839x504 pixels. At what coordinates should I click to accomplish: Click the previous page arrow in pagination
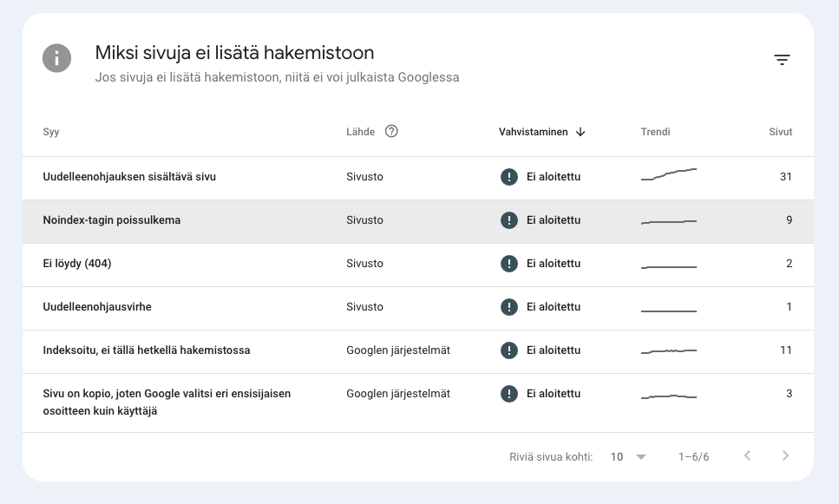click(747, 455)
